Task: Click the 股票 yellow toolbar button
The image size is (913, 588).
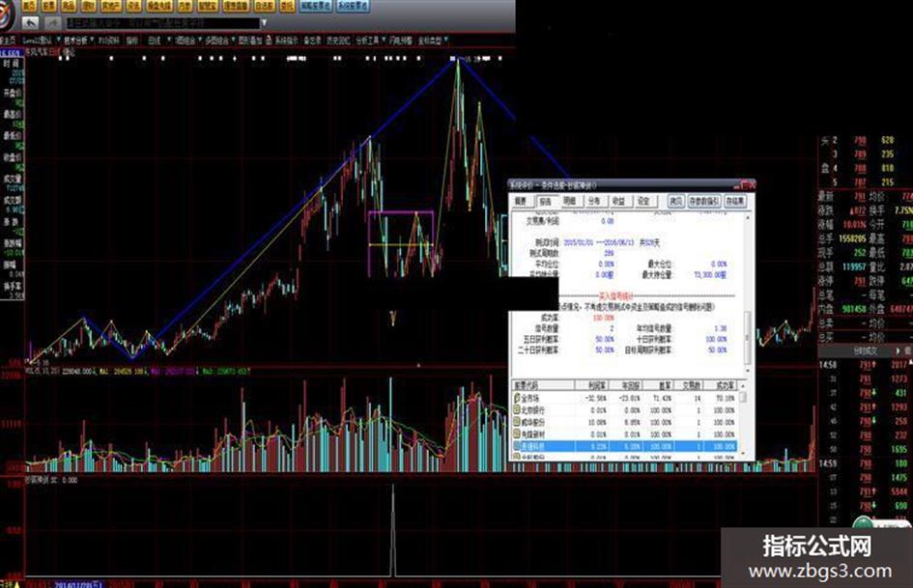Action: pyautogui.click(x=49, y=5)
